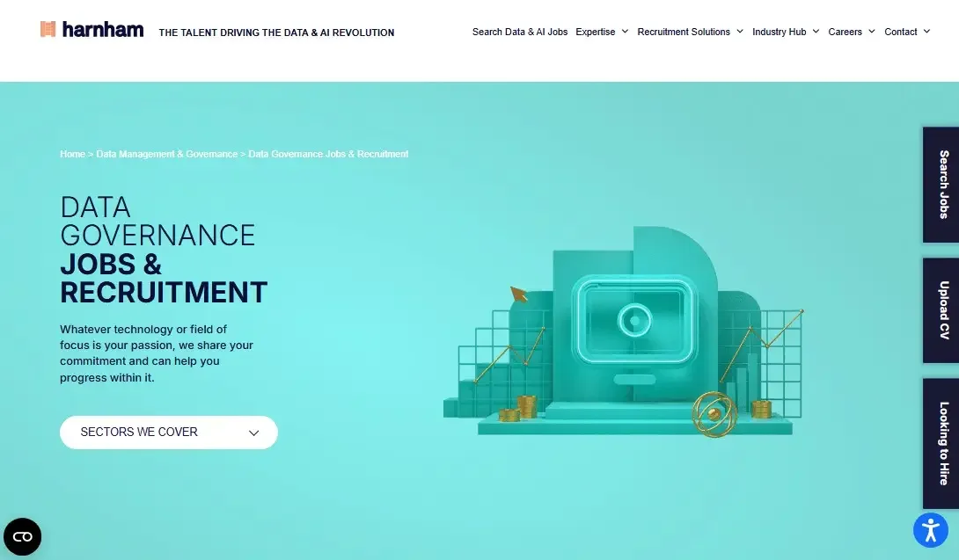Click the hero illustration with monitor graphic
959x560 pixels.
[x=624, y=331]
